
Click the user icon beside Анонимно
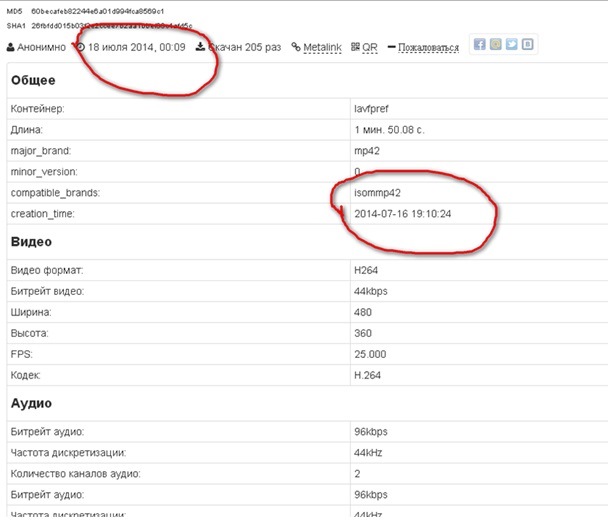point(11,47)
